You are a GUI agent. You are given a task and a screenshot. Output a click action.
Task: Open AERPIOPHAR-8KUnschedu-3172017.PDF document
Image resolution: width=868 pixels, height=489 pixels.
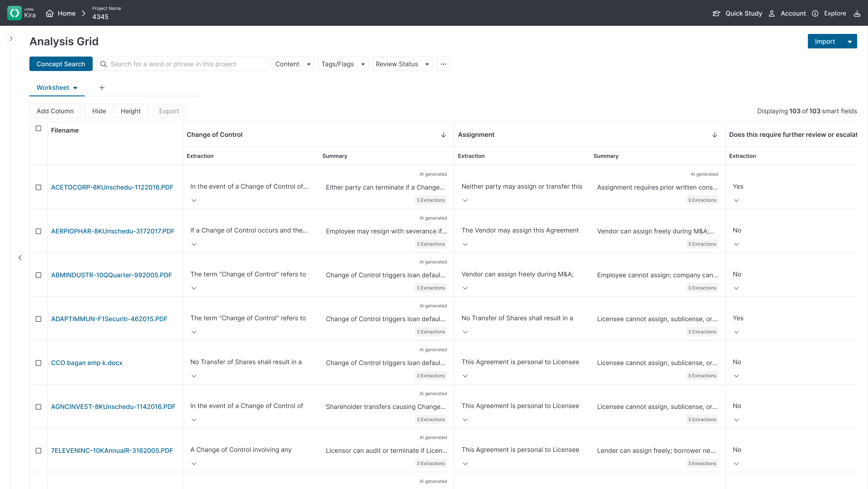click(x=113, y=231)
